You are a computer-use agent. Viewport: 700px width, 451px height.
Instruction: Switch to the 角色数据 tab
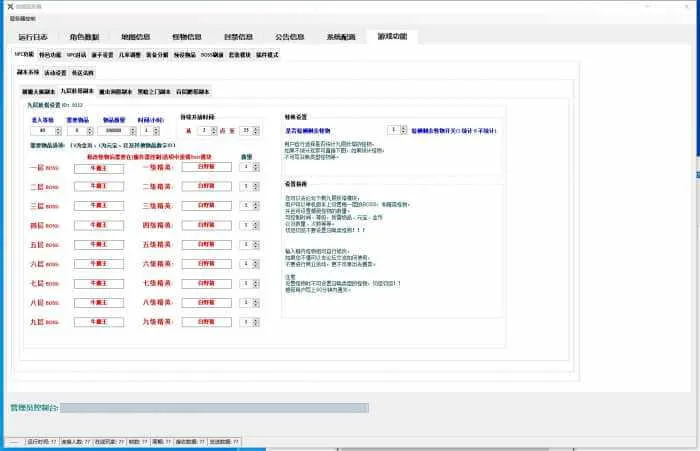point(84,37)
